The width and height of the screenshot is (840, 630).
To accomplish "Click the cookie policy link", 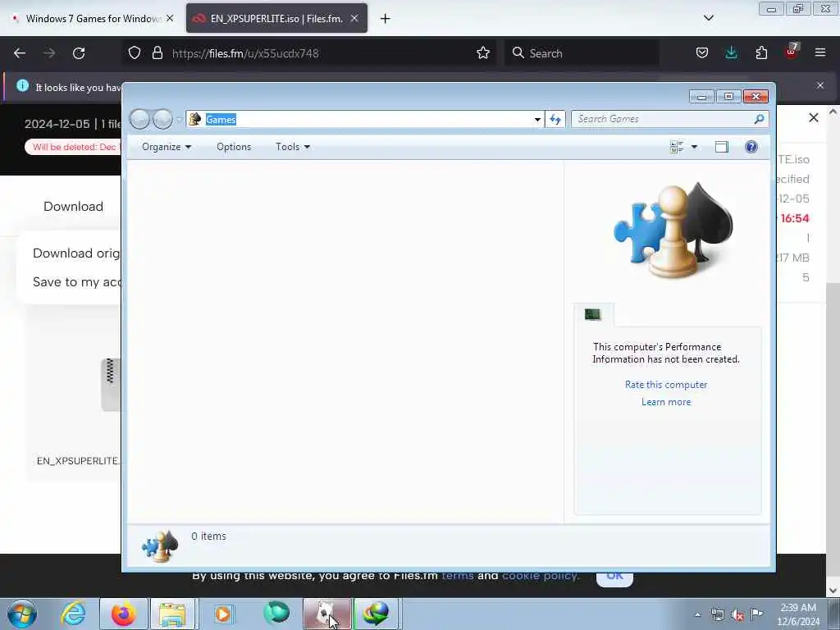I will [541, 577].
